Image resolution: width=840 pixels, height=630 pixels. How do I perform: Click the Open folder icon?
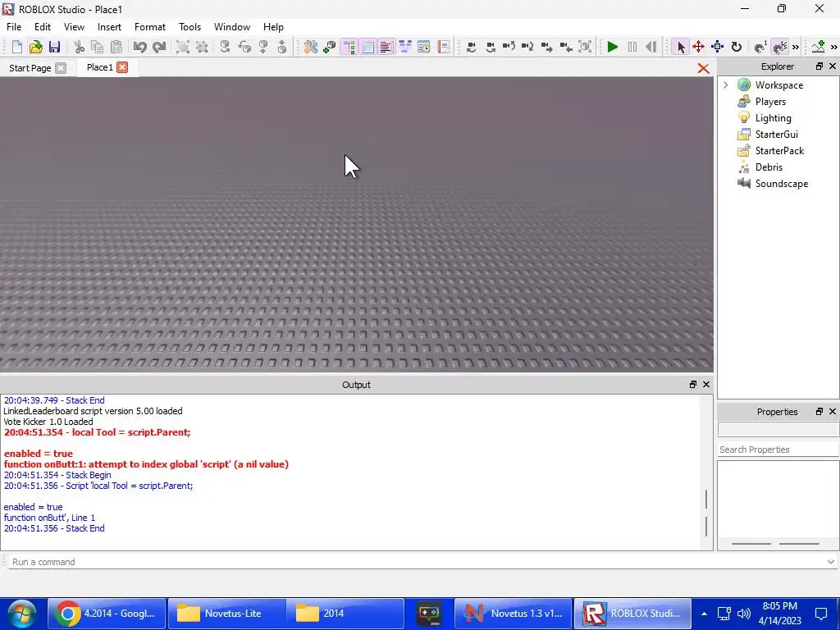35,47
